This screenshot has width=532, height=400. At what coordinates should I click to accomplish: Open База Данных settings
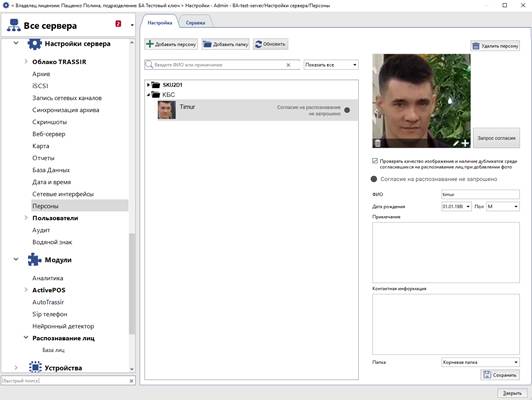point(51,170)
